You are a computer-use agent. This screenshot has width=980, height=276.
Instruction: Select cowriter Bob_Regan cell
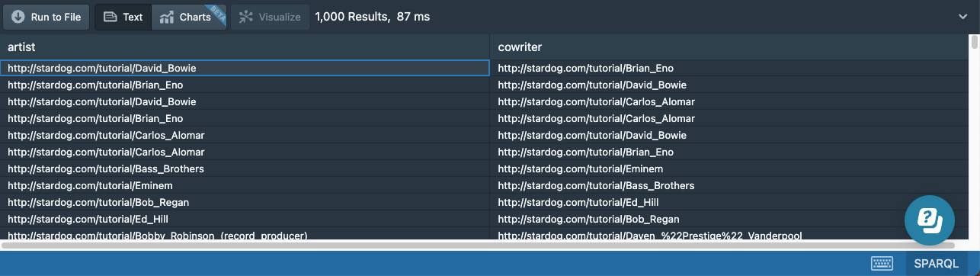coord(729,219)
